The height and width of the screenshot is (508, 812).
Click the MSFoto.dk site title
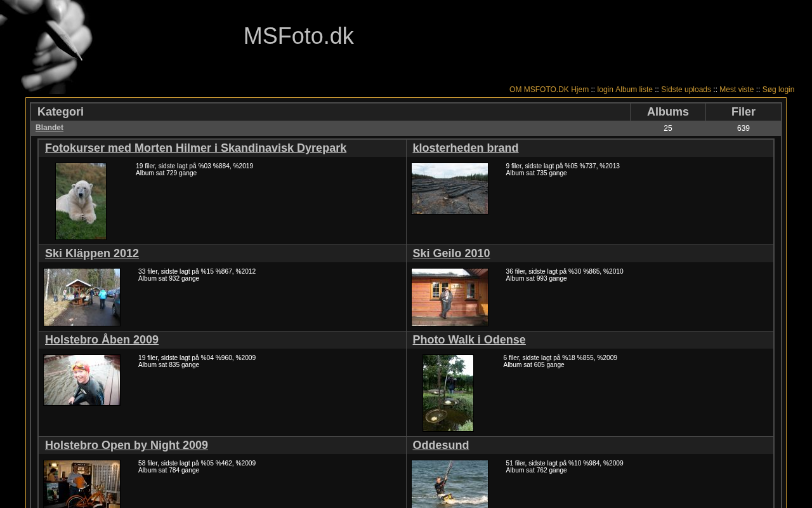point(298,36)
